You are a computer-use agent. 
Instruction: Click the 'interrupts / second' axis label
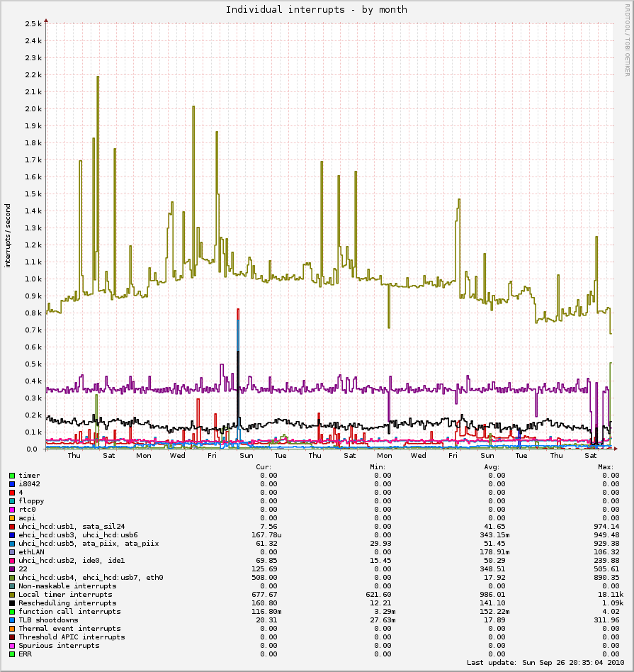(7, 236)
